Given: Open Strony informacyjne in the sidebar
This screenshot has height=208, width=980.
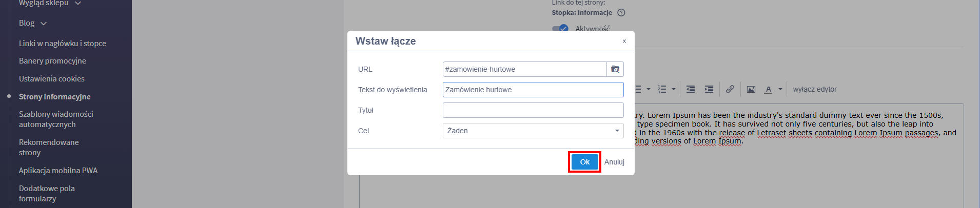Looking at the screenshot, I should 54,96.
